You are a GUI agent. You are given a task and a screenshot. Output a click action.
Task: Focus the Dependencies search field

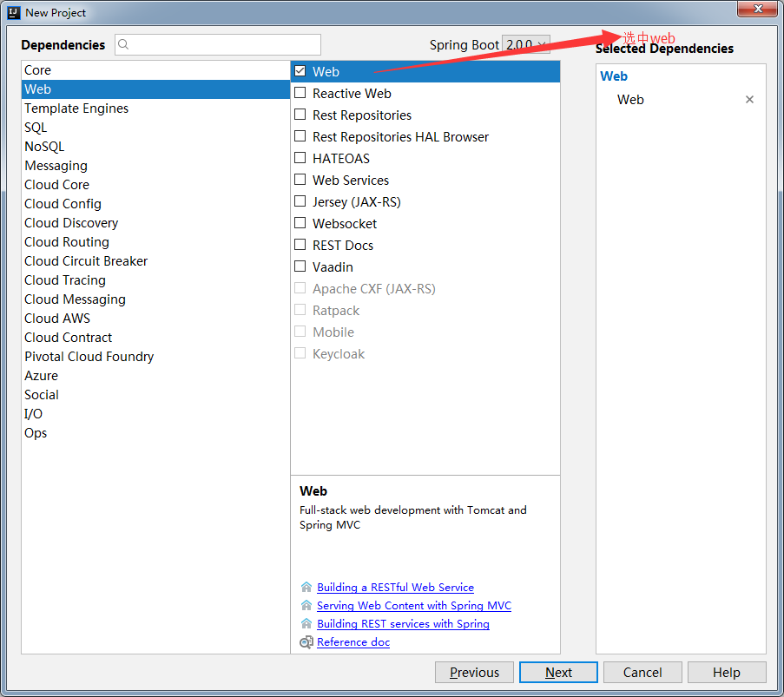coord(218,45)
